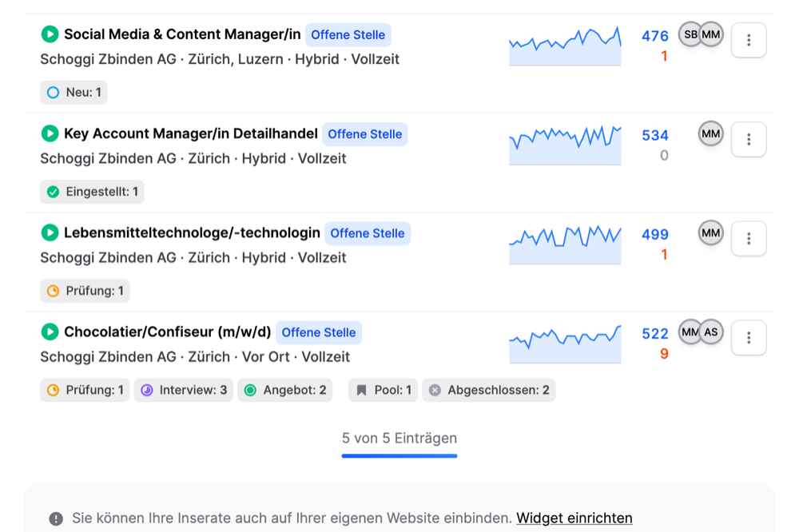799x532 pixels.
Task: Open Chocolatier/Confiseur (m/w/d) job title
Action: [x=168, y=332]
